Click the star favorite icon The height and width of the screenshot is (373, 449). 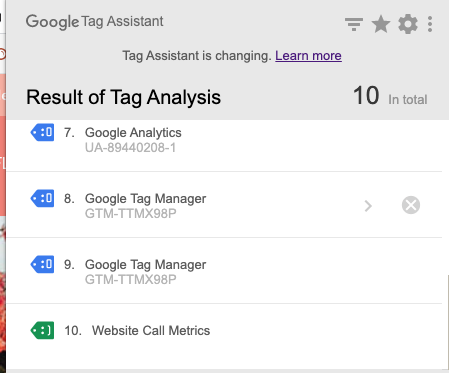click(381, 24)
